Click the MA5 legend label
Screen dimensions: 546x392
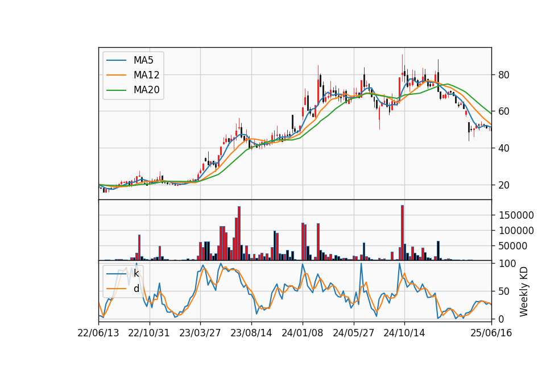(x=143, y=60)
